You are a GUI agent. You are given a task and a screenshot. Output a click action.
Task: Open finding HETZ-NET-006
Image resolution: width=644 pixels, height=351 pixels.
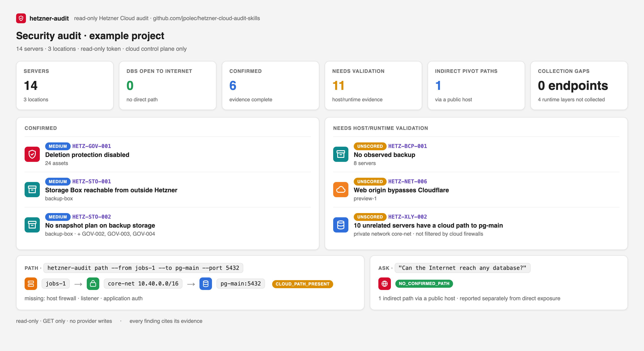click(407, 181)
